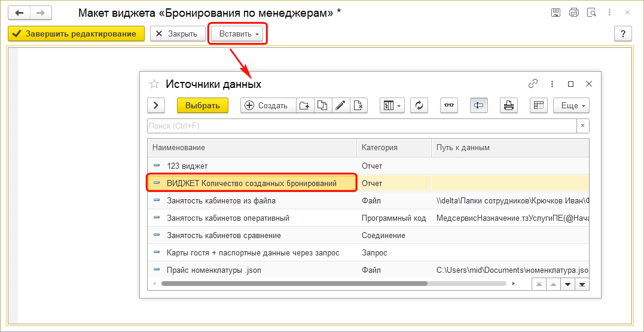
Task: Click Завершить редактирование button
Action: [x=76, y=33]
